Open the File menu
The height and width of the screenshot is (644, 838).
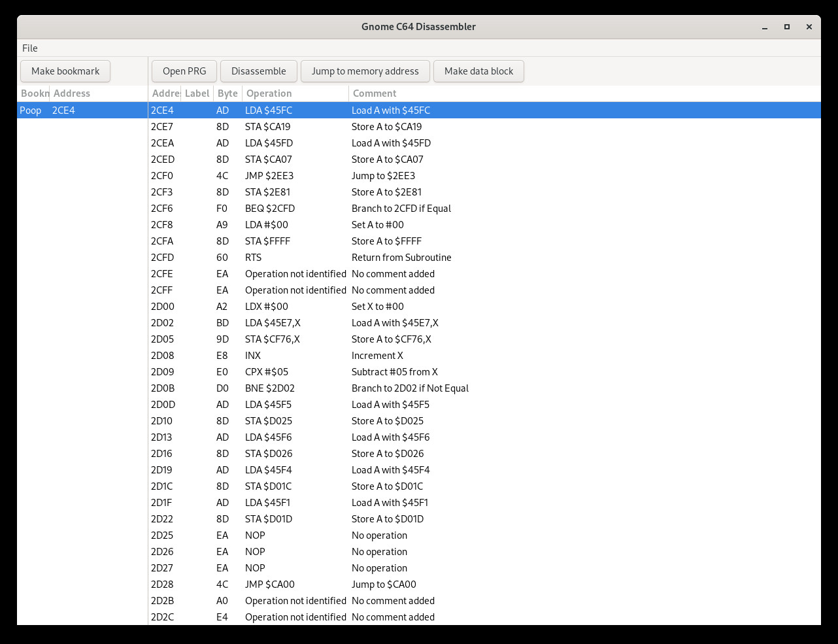[x=30, y=48]
